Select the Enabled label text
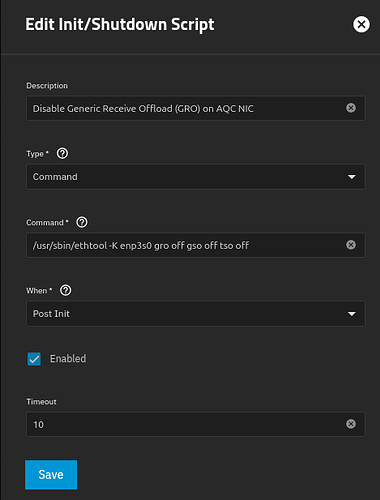The width and height of the screenshot is (380, 500). pos(68,359)
